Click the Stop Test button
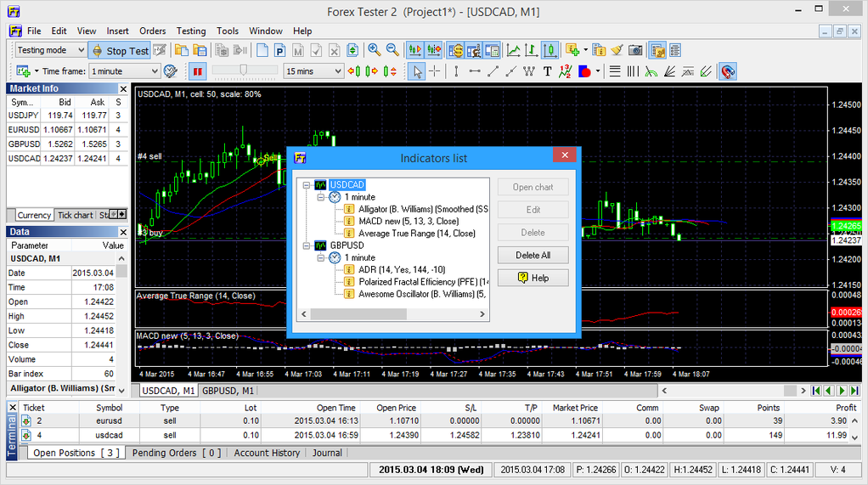This screenshot has width=868, height=485. pyautogui.click(x=120, y=51)
